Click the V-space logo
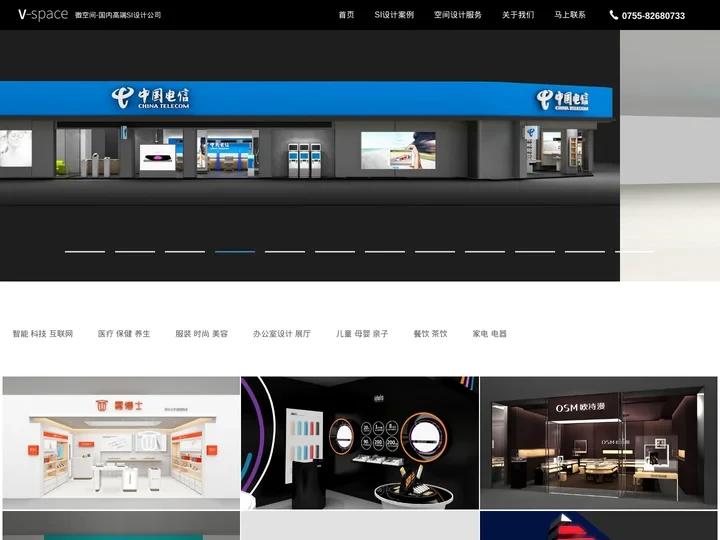The width and height of the screenshot is (720, 540). (x=43, y=15)
